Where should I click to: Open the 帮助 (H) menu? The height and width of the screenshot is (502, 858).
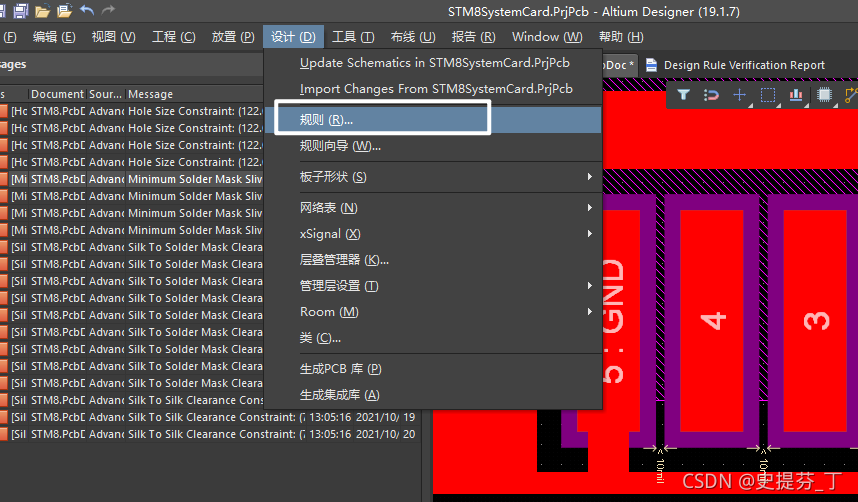pos(621,37)
